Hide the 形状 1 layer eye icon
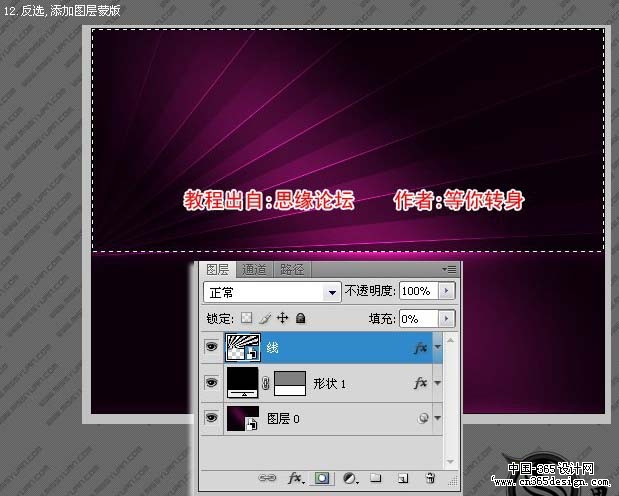619x496 pixels. [x=212, y=383]
